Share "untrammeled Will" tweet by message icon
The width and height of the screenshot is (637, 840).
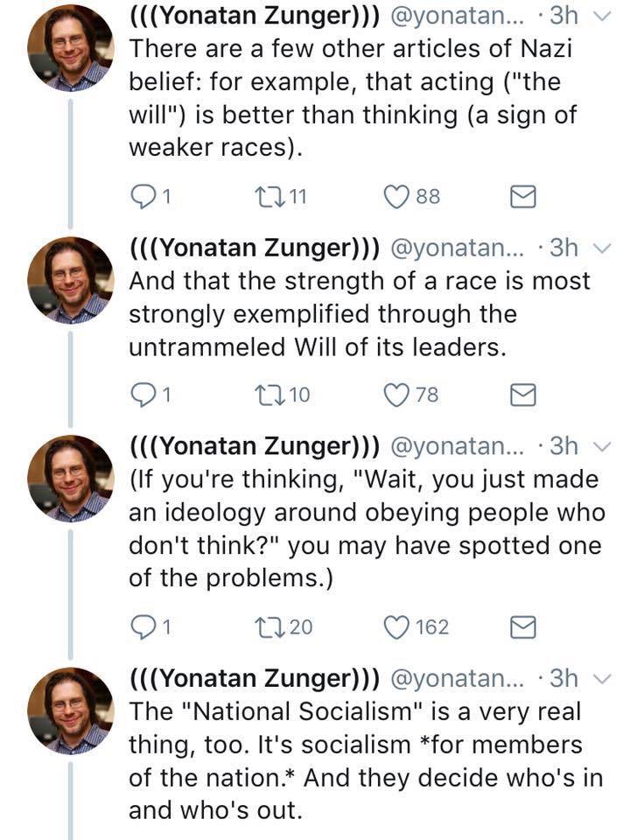[522, 396]
